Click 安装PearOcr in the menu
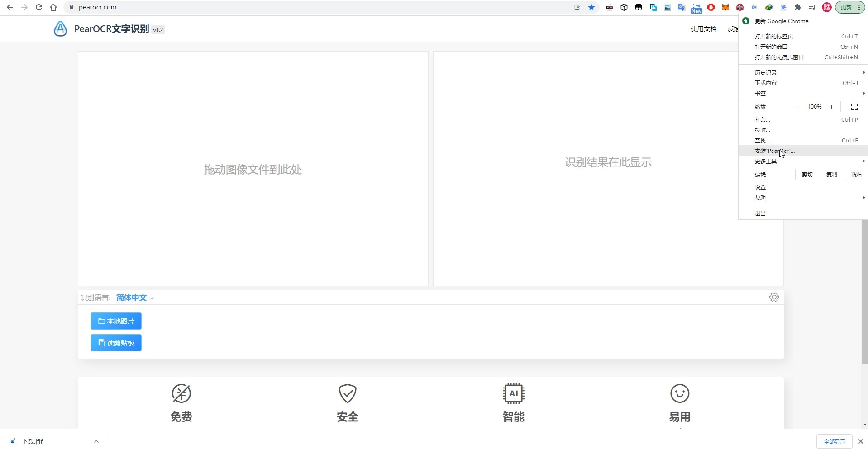The image size is (868, 454). point(774,151)
